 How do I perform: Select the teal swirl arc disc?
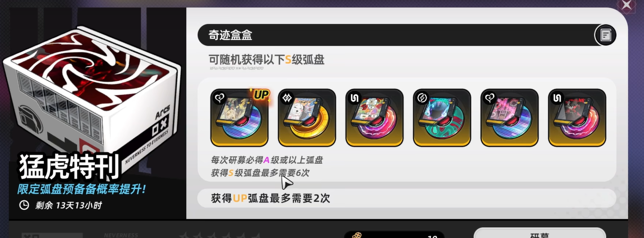(x=442, y=118)
